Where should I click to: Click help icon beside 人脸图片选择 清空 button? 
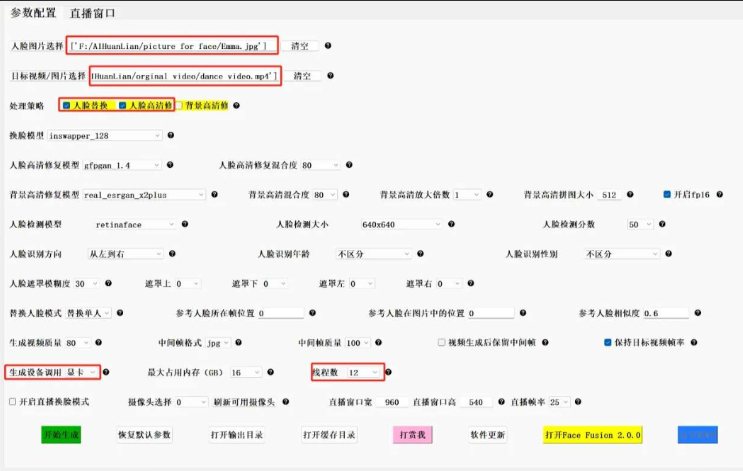point(328,45)
